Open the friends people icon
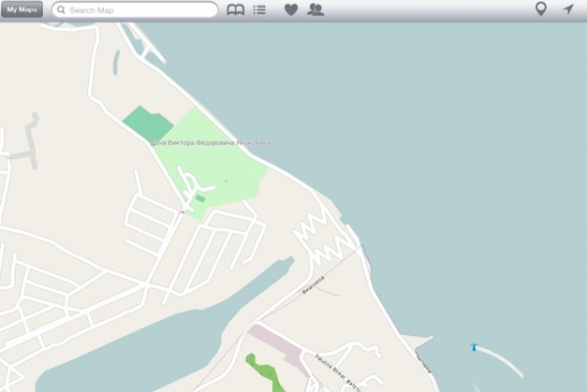The image size is (587, 392). coord(315,10)
